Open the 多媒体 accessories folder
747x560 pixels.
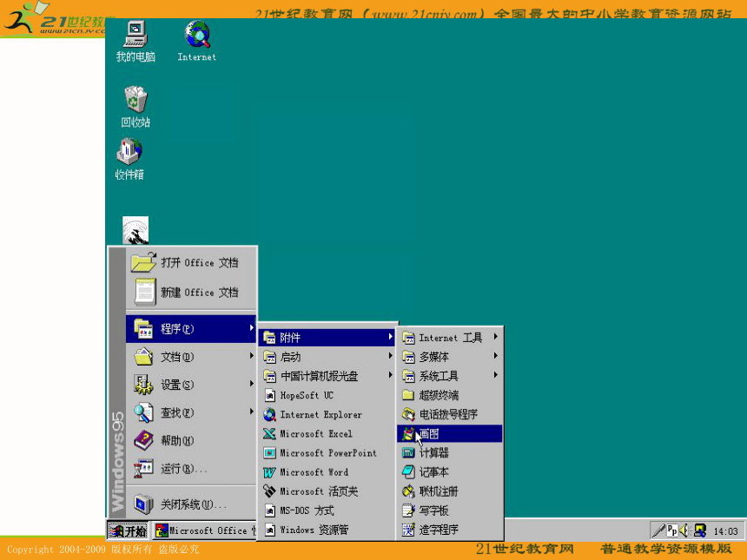coord(450,357)
